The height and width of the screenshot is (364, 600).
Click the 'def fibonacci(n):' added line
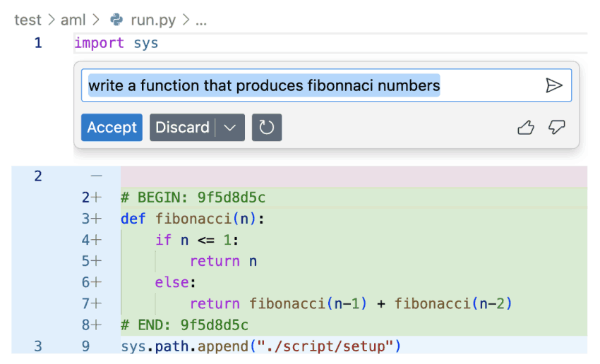coord(193,219)
